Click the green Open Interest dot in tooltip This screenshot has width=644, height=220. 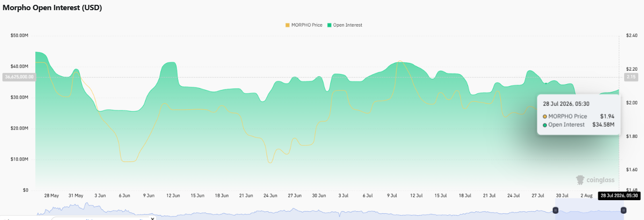[545, 125]
